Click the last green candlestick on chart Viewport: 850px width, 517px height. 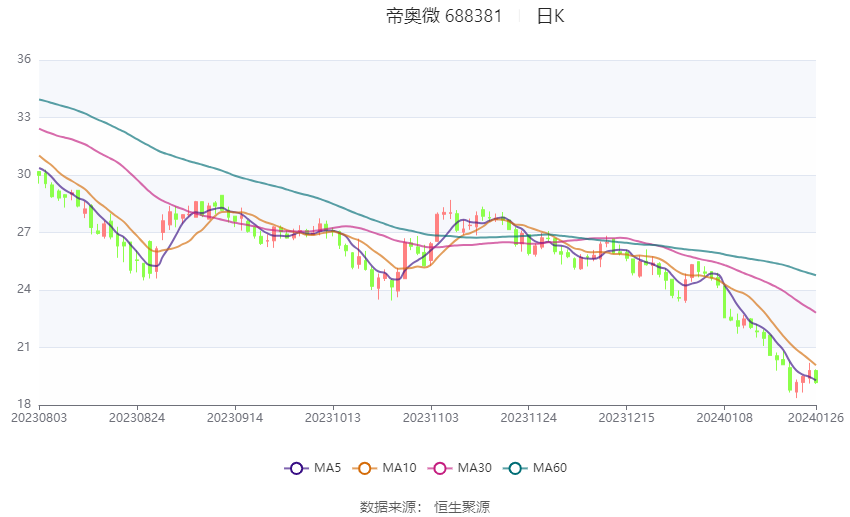pos(816,376)
